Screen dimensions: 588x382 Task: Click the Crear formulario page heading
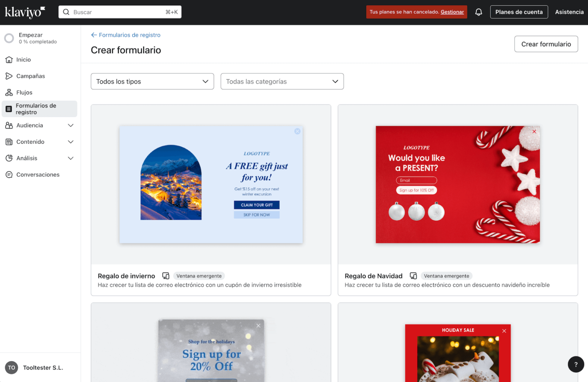[x=126, y=50]
